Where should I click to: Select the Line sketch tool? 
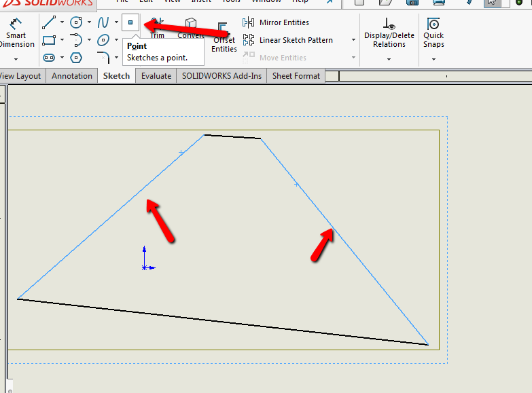[x=49, y=22]
